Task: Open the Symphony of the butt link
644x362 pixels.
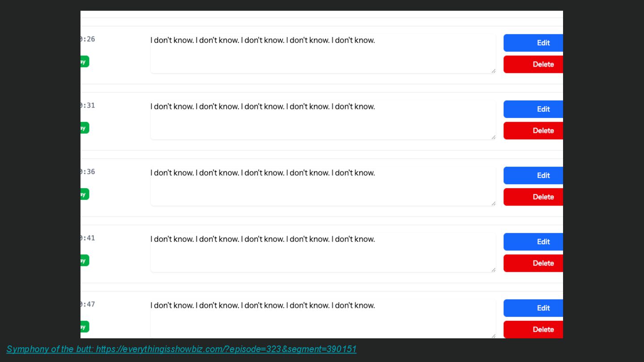Action: pos(182,349)
